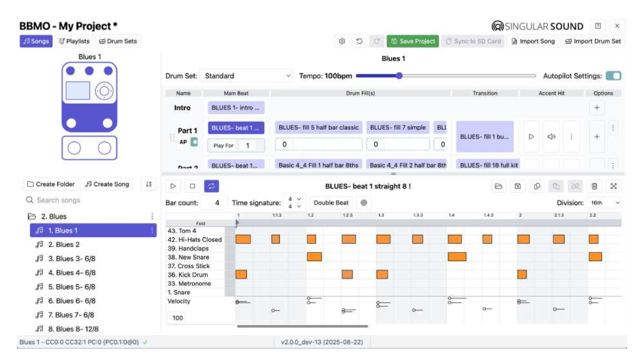This screenshot has height=360, width=644.
Task: Open the Drum Set dropdown
Action: pos(246,76)
